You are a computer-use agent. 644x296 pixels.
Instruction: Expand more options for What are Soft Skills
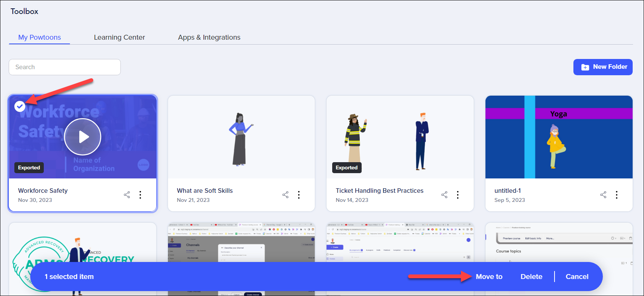point(299,195)
